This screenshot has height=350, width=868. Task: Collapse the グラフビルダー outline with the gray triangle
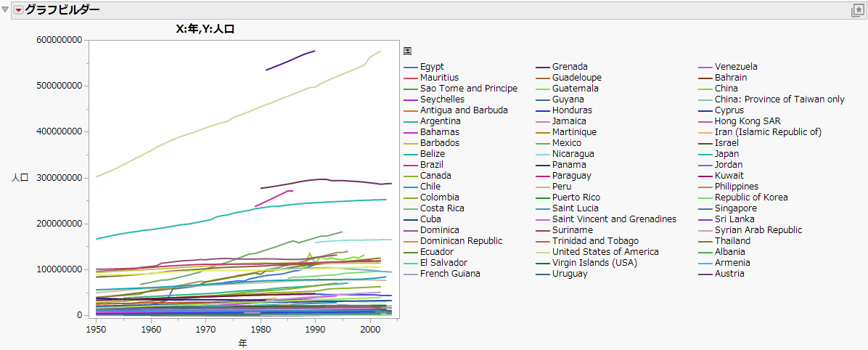(x=6, y=10)
